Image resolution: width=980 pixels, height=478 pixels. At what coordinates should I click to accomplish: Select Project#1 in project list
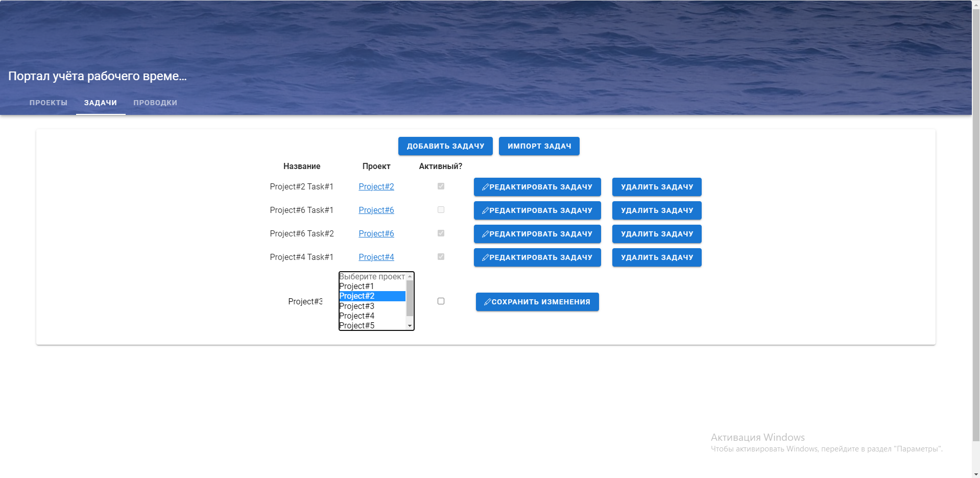pos(372,286)
